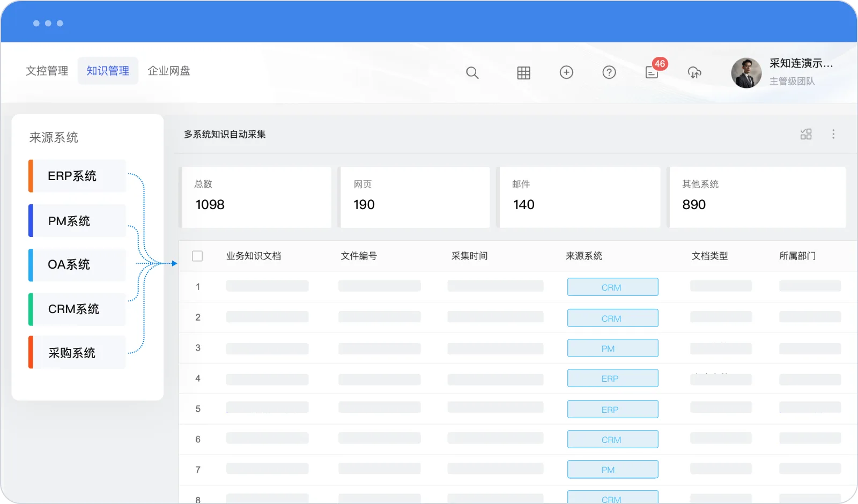Click the ERP tag in row 4
Screen dimensions: 858x504
(612, 379)
